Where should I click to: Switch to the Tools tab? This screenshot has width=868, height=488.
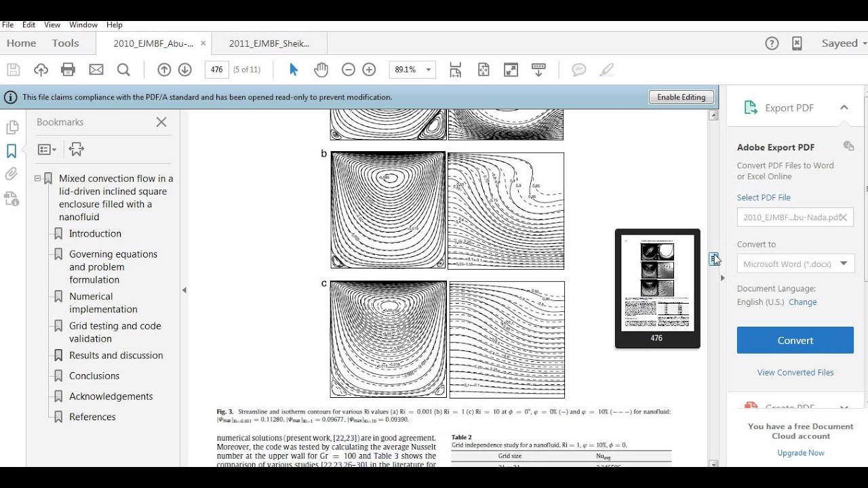66,43
